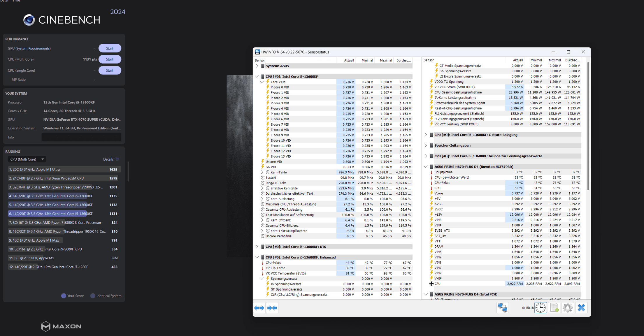
Task: Click the chip icon beside Speicher-Zeitangaben
Action: click(x=431, y=145)
